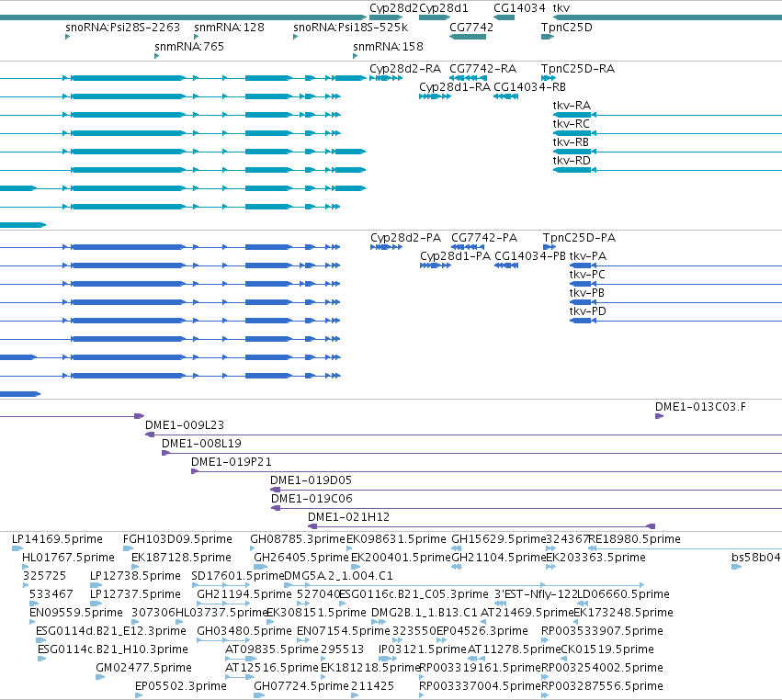The image size is (782, 700).
Task: Click the 3'EST-Nfly-122 label
Action: [x=536, y=594]
